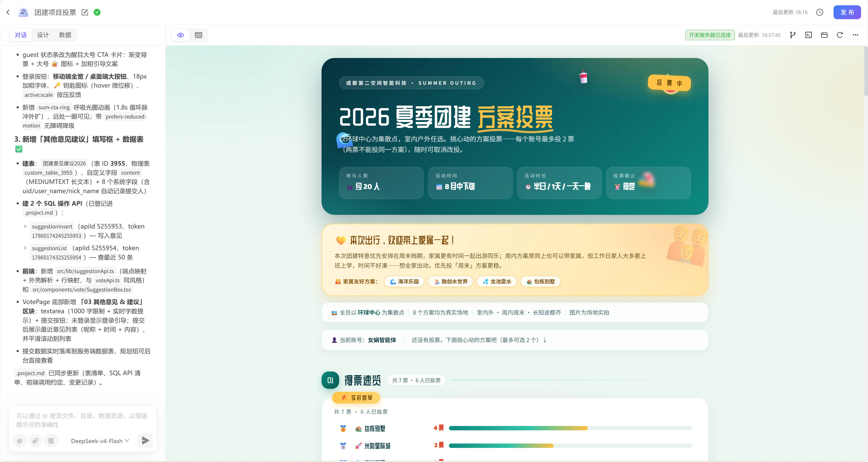Click the sum-cta-ring code label
This screenshot has width=868, height=462.
coord(54,107)
